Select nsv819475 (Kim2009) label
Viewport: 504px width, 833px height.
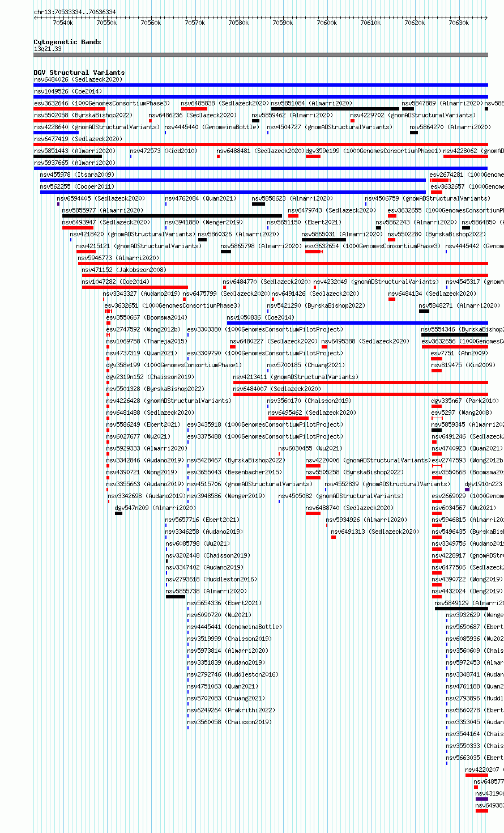[x=463, y=365]
